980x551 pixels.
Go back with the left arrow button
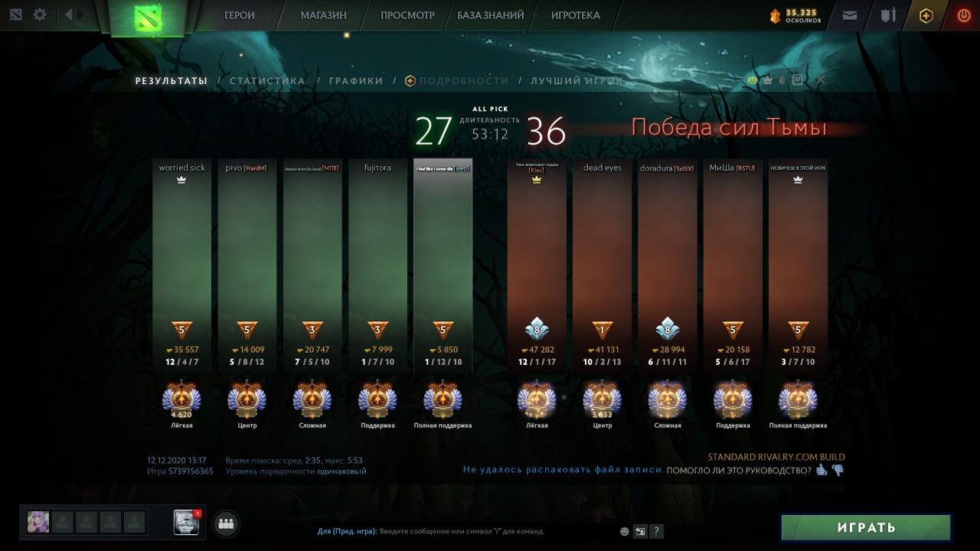pos(69,15)
